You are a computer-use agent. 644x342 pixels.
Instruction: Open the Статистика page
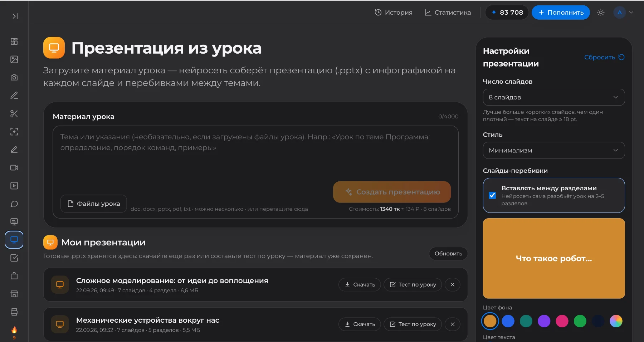tap(448, 13)
